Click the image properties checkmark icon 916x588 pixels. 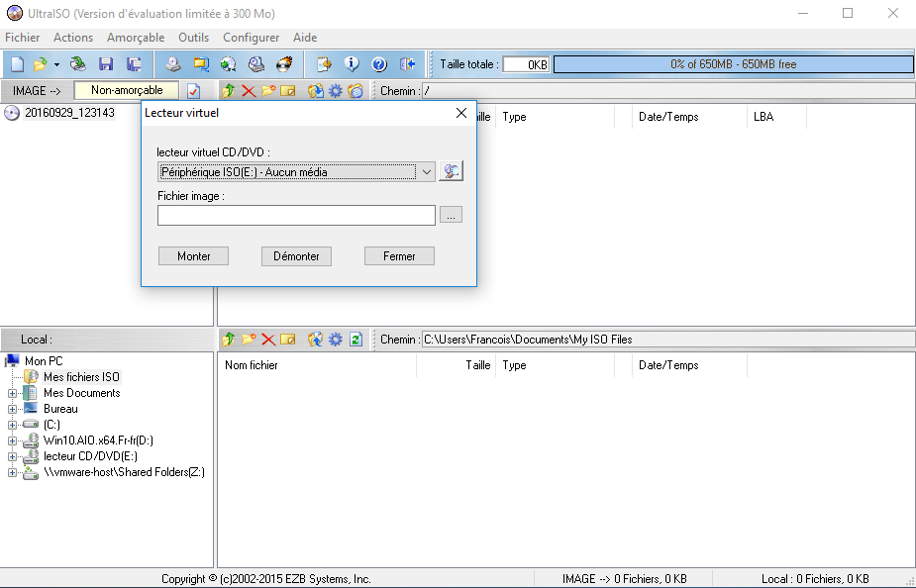(194, 91)
